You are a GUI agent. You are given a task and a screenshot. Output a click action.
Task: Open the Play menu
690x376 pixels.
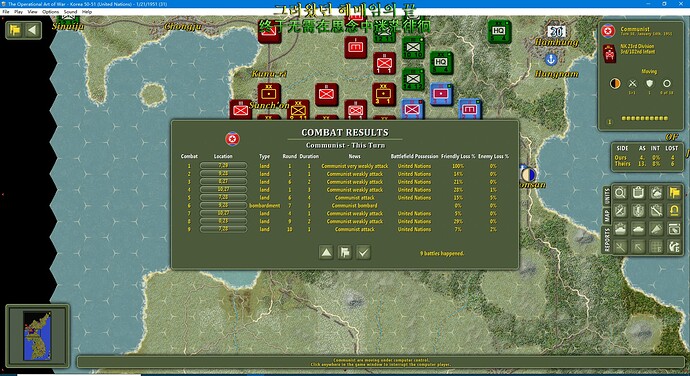point(18,12)
